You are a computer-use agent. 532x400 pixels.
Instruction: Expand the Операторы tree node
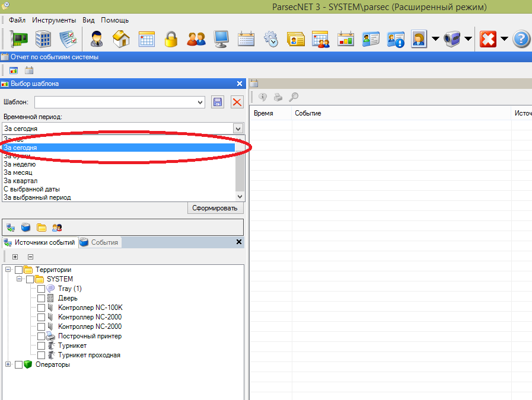pyautogui.click(x=8, y=364)
